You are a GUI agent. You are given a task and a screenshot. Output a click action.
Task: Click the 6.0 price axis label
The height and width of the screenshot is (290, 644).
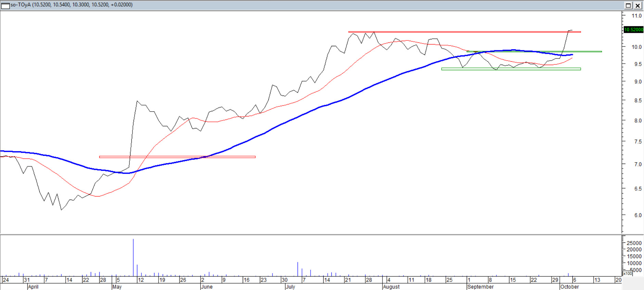point(637,215)
